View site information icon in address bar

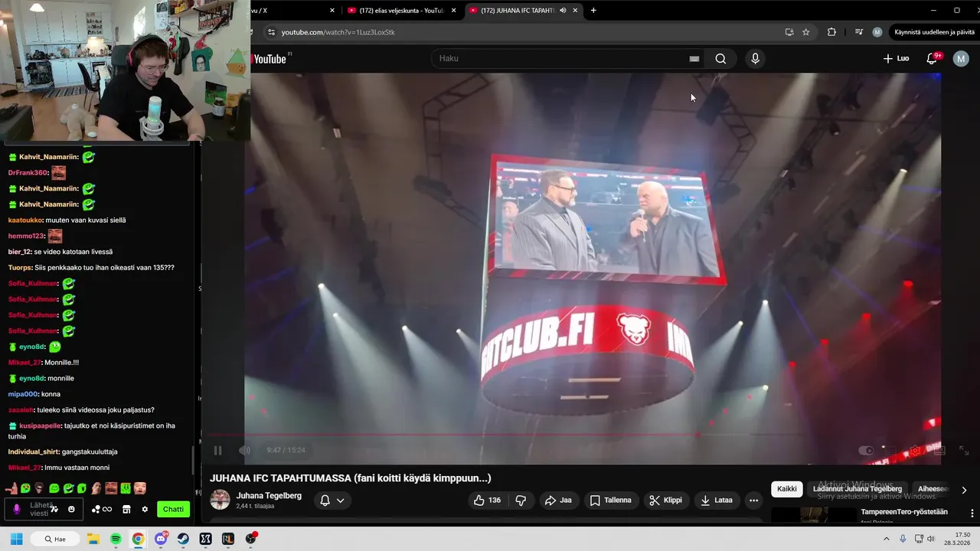coord(270,32)
